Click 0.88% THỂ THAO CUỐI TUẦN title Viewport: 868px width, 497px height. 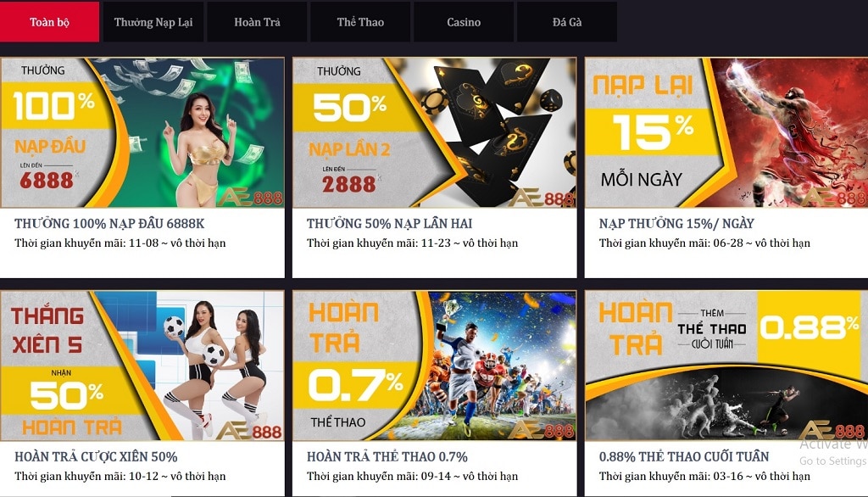click(684, 456)
